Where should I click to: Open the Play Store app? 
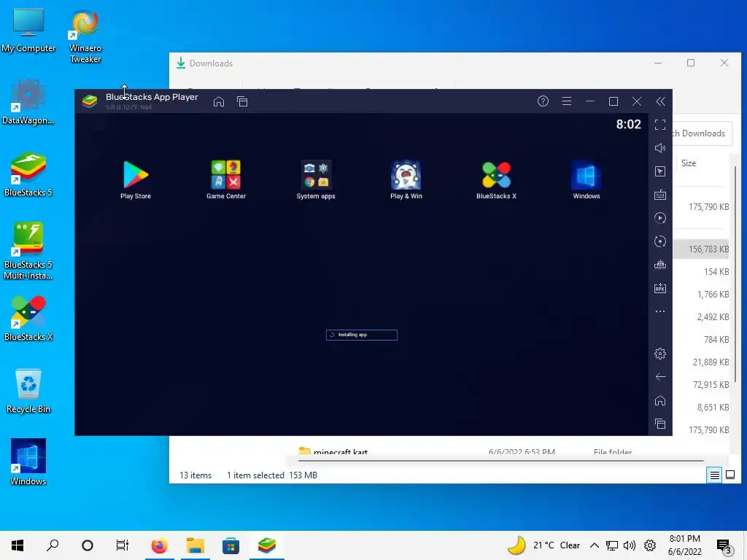point(135,179)
